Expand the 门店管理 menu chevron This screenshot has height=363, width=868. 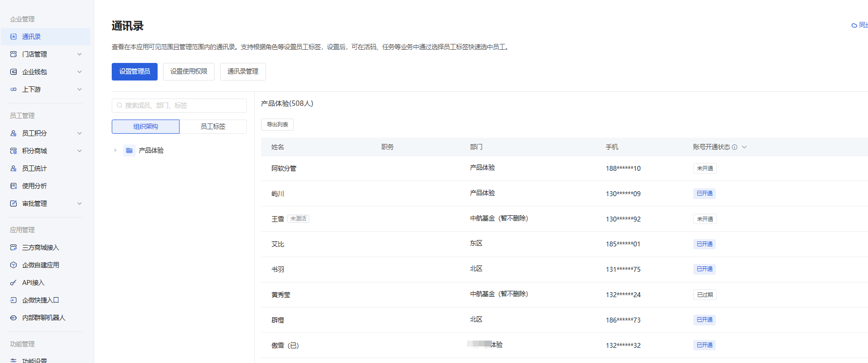pos(80,54)
